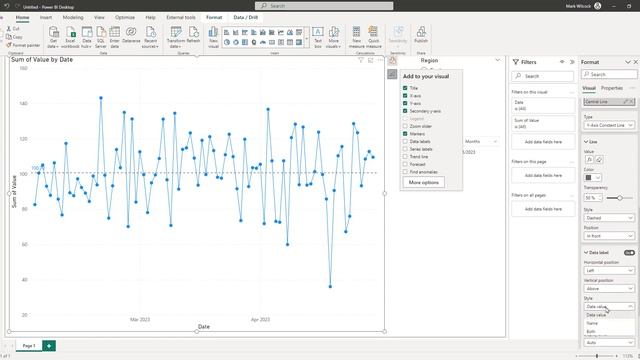This screenshot has width=640, height=360.
Task: Open Vertical position dropdown Above
Action: [609, 289]
